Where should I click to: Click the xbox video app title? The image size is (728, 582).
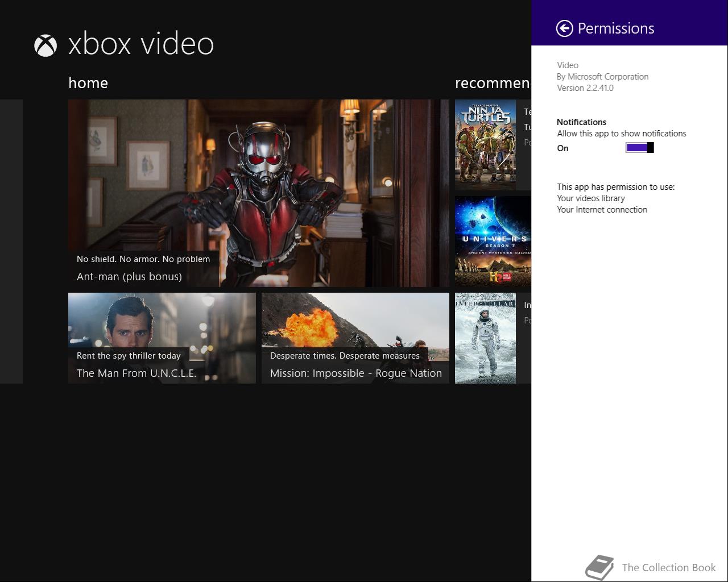click(x=141, y=44)
